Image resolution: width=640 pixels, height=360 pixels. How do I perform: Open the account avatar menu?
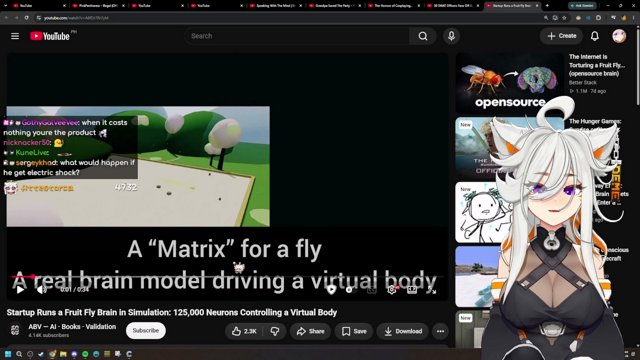(x=619, y=36)
